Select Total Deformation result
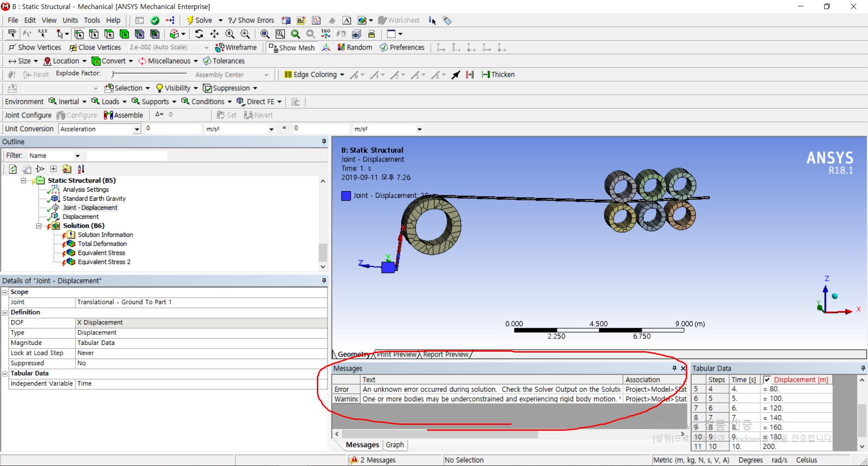This screenshot has height=466, width=868. pyautogui.click(x=102, y=244)
